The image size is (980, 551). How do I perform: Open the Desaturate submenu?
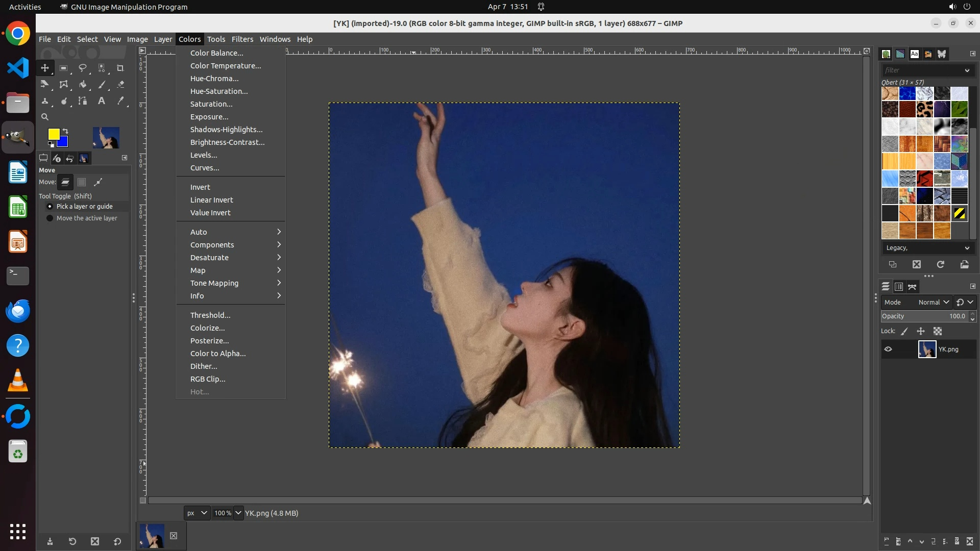click(x=209, y=258)
